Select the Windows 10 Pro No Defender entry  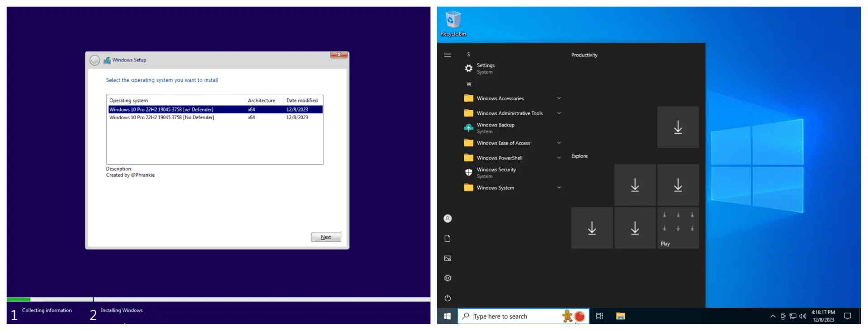pyautogui.click(x=215, y=117)
